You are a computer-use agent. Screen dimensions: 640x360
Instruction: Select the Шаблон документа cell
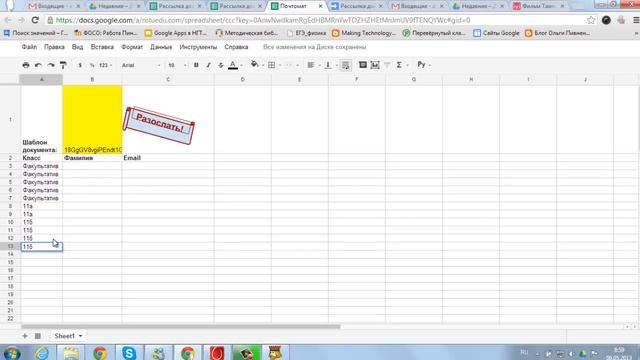point(41,119)
